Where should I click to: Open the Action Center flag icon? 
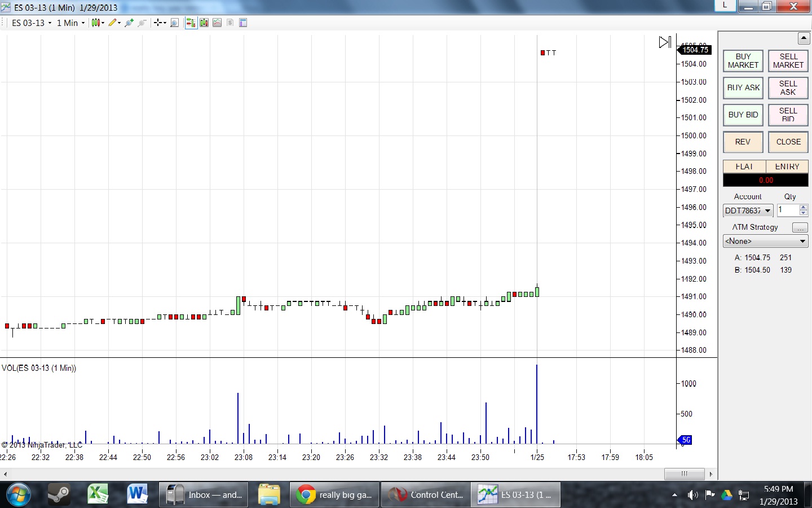tap(710, 495)
